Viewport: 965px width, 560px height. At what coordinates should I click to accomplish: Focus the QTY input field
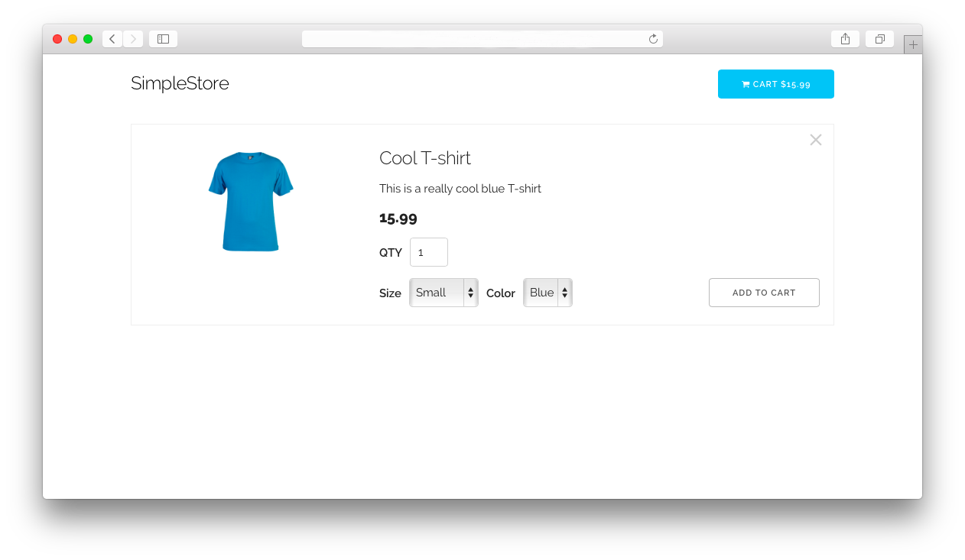pyautogui.click(x=429, y=252)
